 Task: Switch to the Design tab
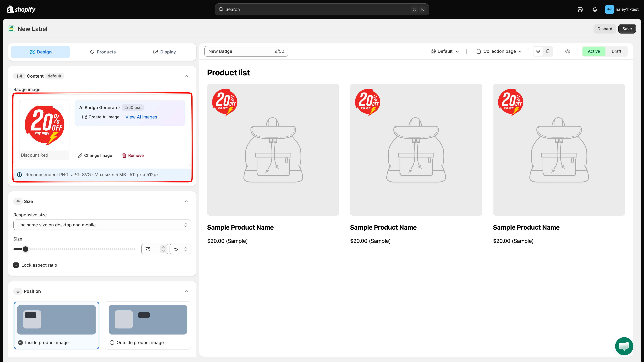pyautogui.click(x=40, y=52)
